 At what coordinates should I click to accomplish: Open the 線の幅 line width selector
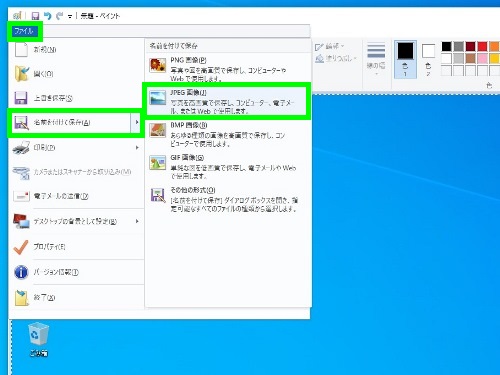376,59
